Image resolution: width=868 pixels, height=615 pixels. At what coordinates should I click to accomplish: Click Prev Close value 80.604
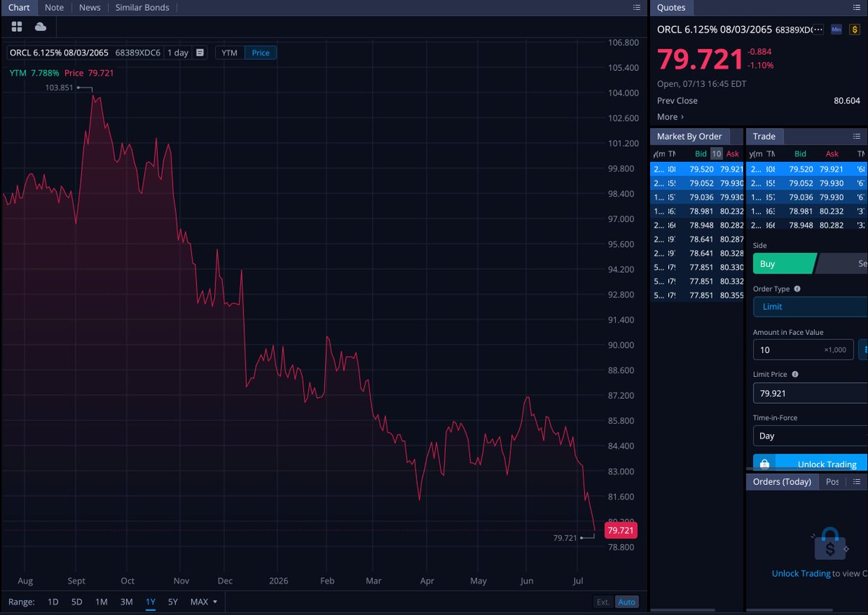coord(847,101)
